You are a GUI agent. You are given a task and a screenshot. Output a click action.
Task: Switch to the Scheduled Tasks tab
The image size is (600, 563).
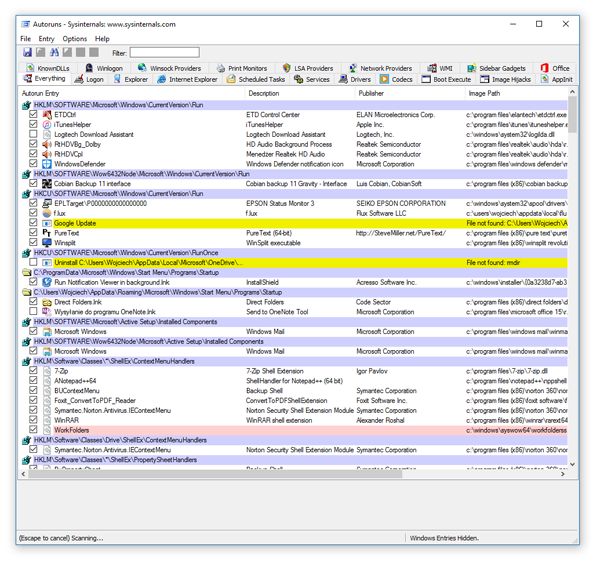click(x=256, y=79)
